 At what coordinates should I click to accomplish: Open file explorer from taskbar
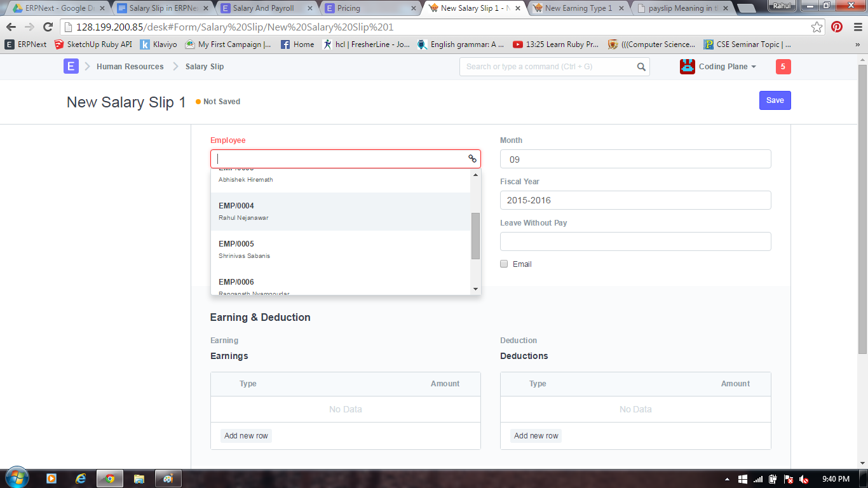[139, 478]
